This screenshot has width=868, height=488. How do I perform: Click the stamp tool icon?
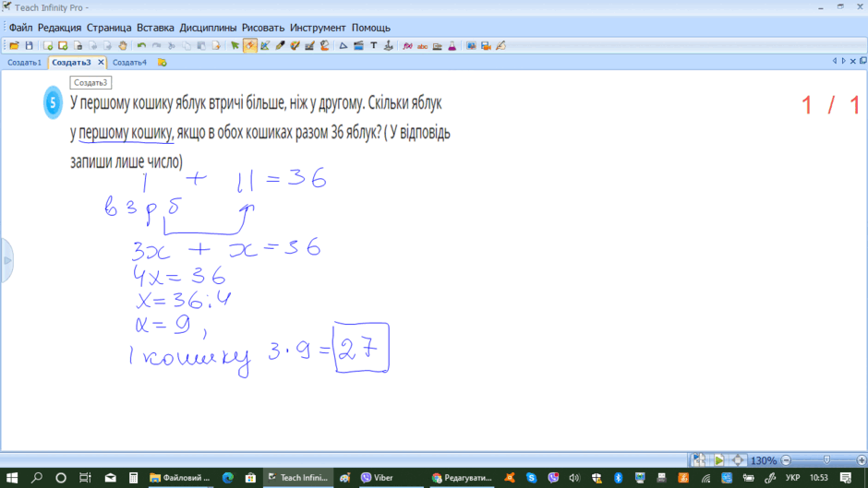pos(389,46)
